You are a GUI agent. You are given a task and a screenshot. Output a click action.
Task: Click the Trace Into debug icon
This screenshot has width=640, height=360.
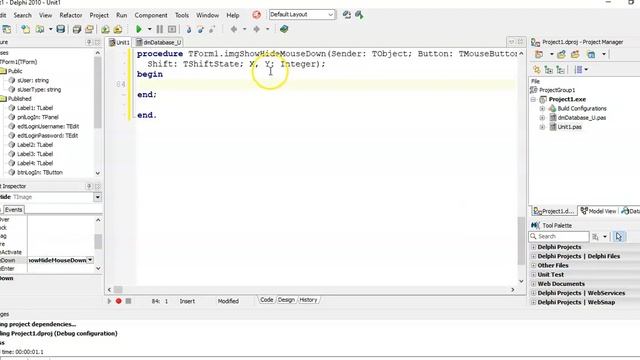[x=188, y=29]
